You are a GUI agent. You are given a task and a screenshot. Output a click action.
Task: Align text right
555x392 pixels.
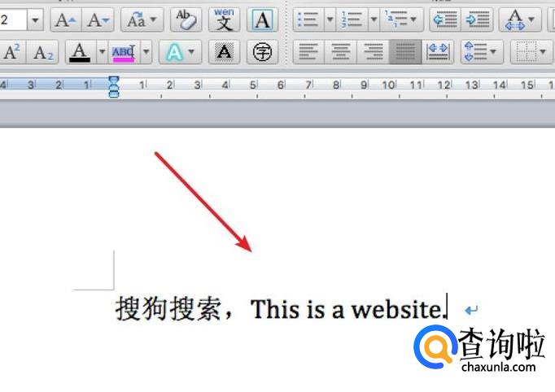tap(373, 52)
